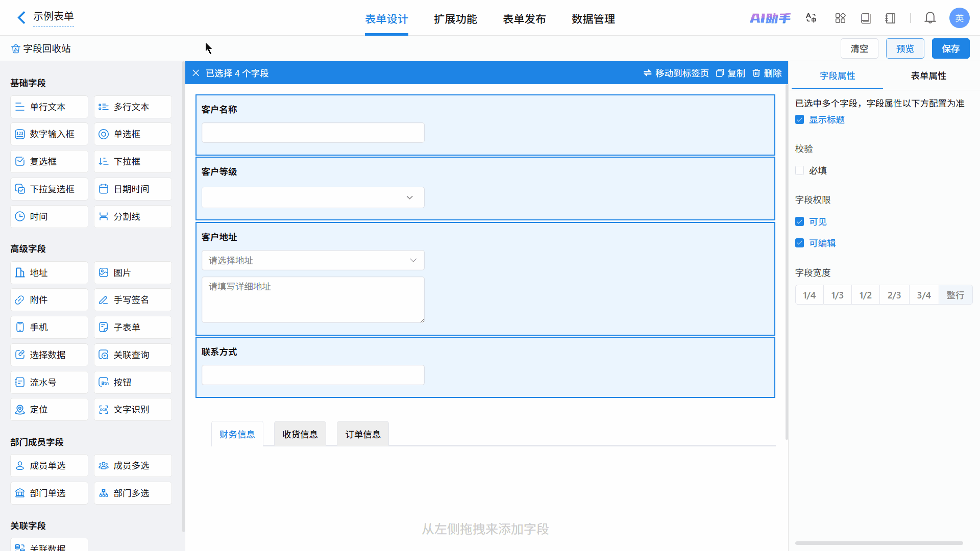This screenshot has width=980, height=551.
Task: Click the 复制 copy icon
Action: click(720, 73)
